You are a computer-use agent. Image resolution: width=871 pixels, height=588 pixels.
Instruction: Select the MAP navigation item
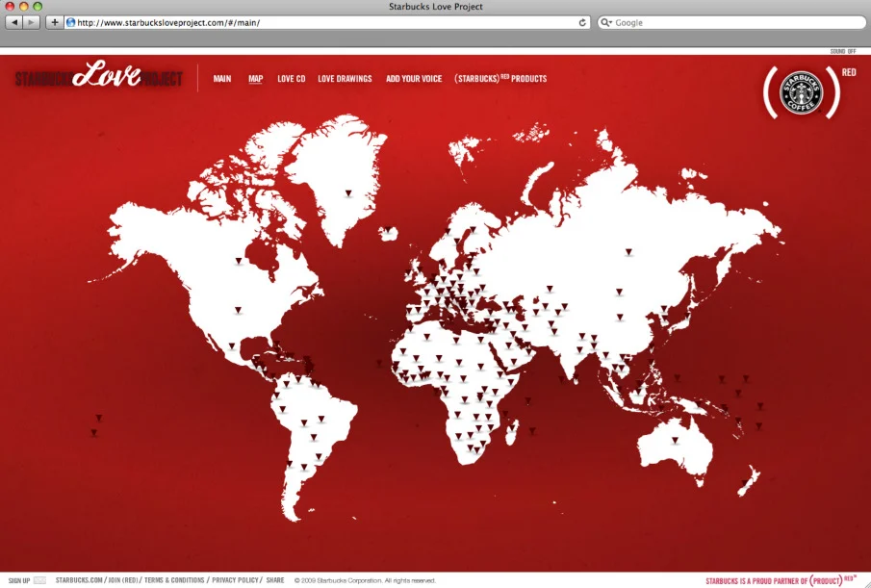tap(255, 79)
